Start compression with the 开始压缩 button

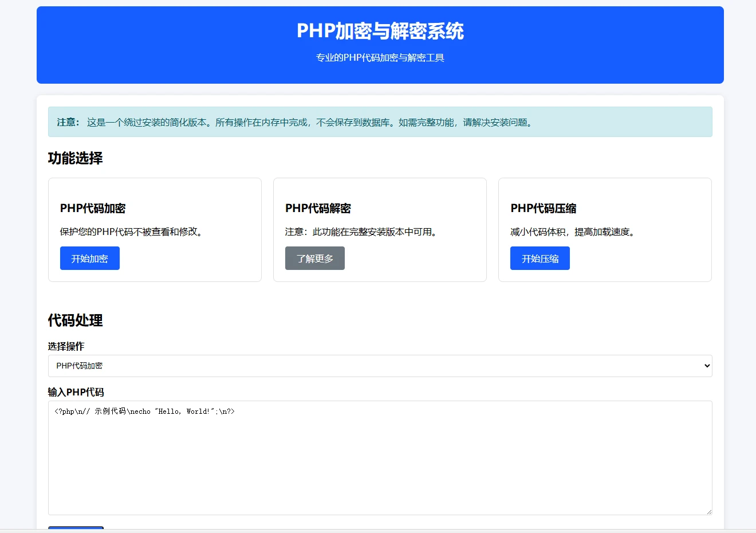click(540, 258)
